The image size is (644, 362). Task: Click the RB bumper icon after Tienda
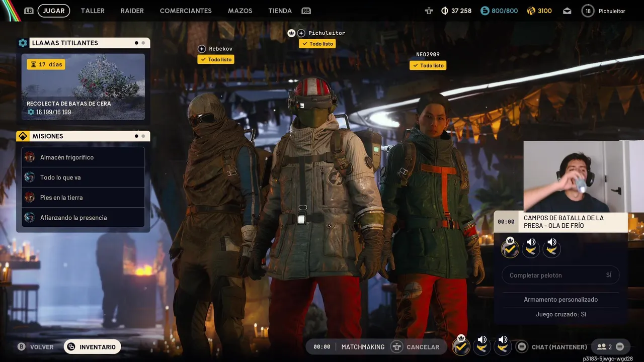pyautogui.click(x=306, y=11)
